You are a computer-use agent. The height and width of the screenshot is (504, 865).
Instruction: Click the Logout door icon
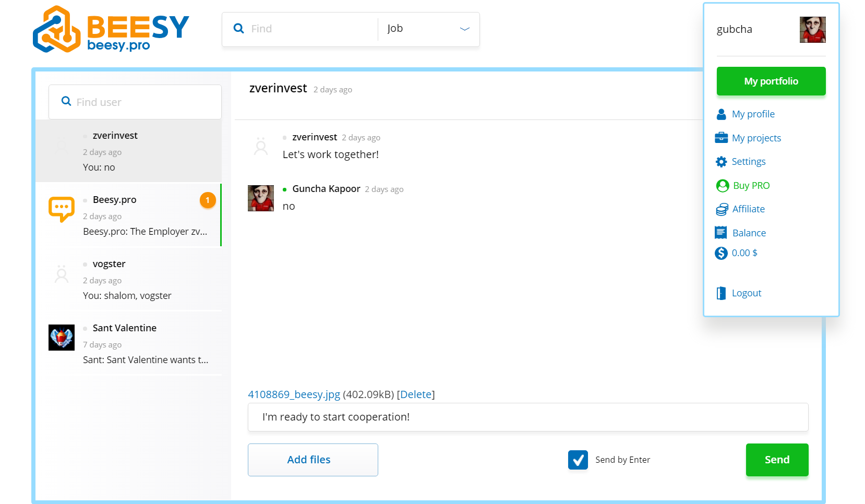(721, 293)
